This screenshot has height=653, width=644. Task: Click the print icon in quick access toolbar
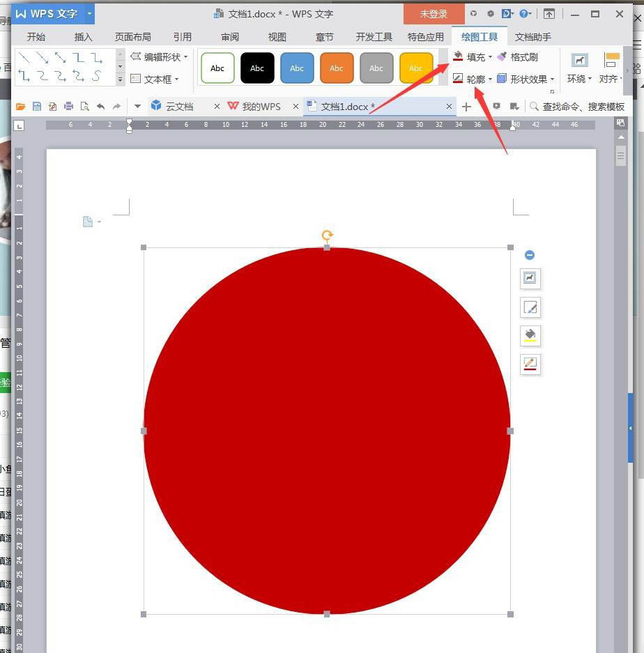coord(68,107)
